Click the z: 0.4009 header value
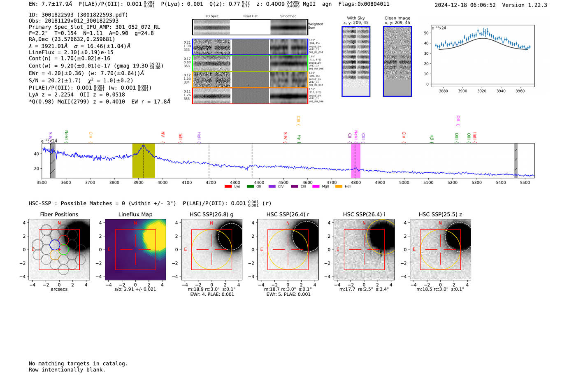 pos(278,4)
